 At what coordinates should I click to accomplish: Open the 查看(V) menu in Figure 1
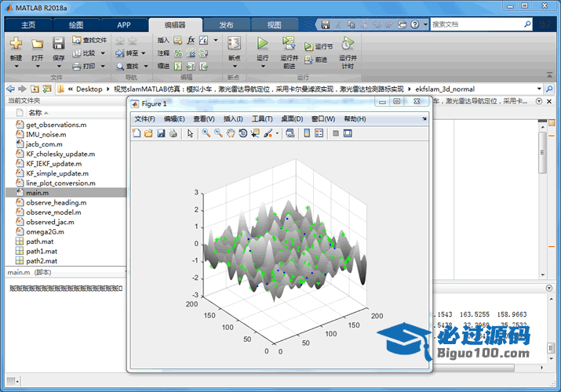[x=204, y=118]
